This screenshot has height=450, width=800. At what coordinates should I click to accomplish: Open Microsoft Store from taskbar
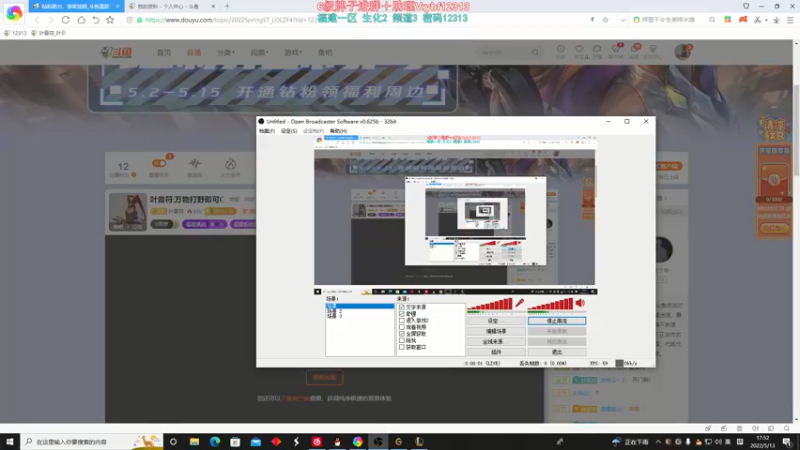(235, 441)
